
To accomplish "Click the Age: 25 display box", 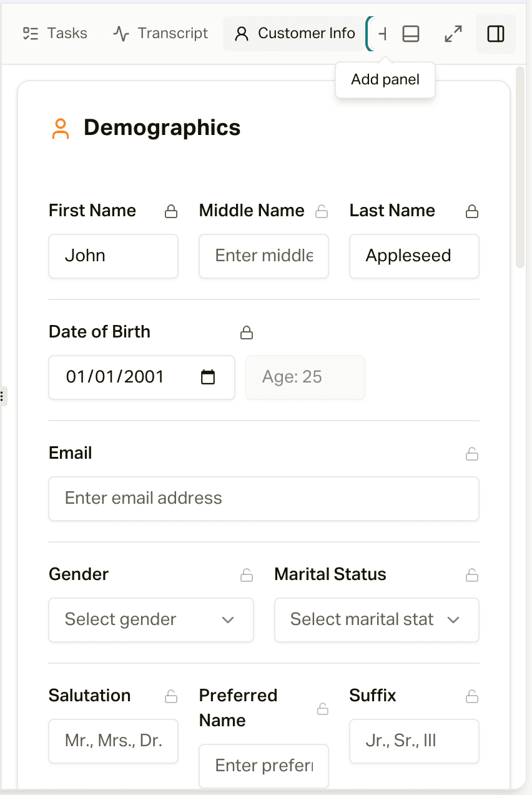I will point(305,377).
